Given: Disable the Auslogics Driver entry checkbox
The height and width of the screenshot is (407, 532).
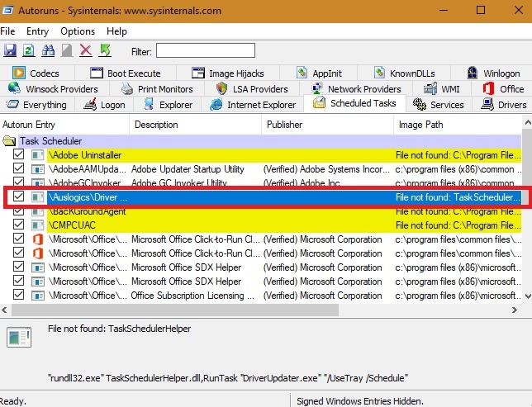Looking at the screenshot, I should click(19, 196).
